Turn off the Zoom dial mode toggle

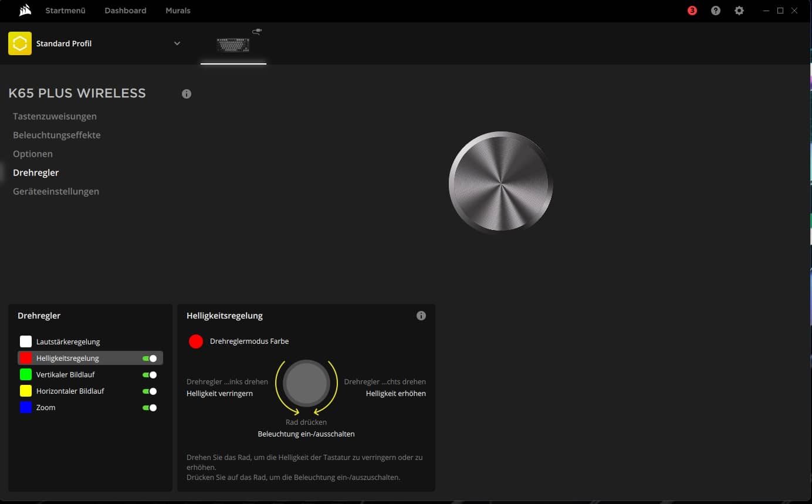(150, 408)
